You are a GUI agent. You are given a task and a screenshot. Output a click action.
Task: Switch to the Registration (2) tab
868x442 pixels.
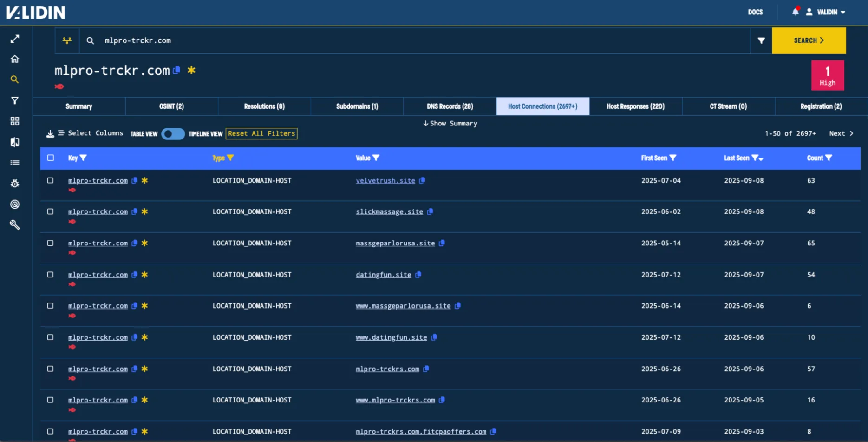point(821,106)
